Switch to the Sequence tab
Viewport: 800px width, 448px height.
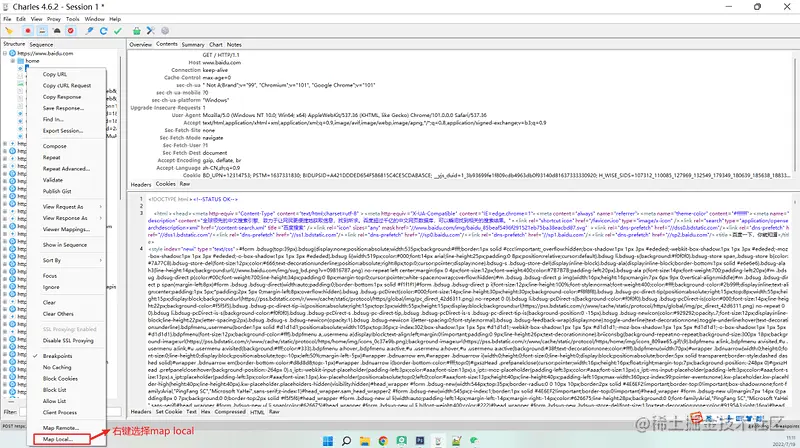point(41,44)
